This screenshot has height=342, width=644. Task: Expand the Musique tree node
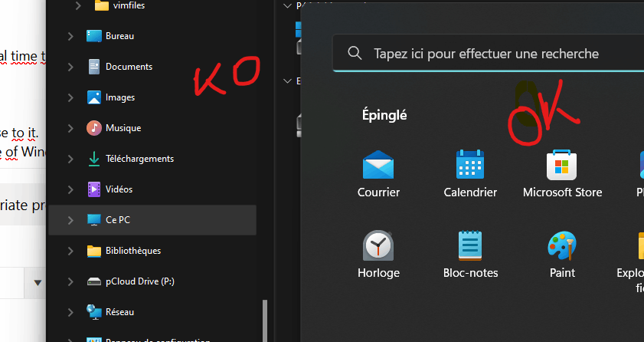(x=70, y=128)
